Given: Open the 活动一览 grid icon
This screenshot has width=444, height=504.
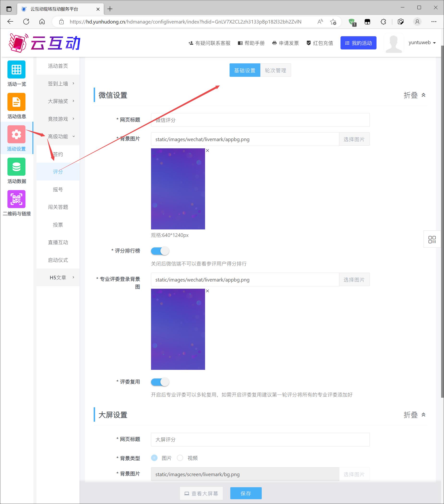Looking at the screenshot, I should point(16,70).
